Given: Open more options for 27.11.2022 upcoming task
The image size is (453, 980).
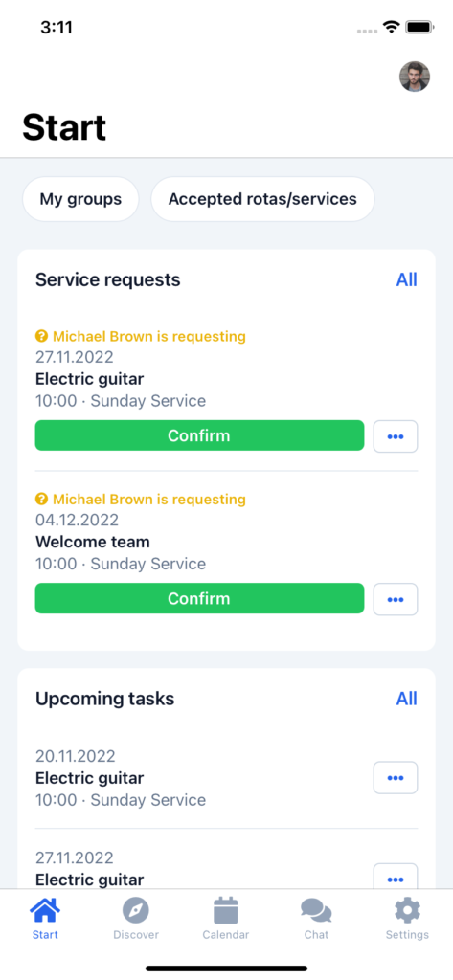Looking at the screenshot, I should 396,877.
